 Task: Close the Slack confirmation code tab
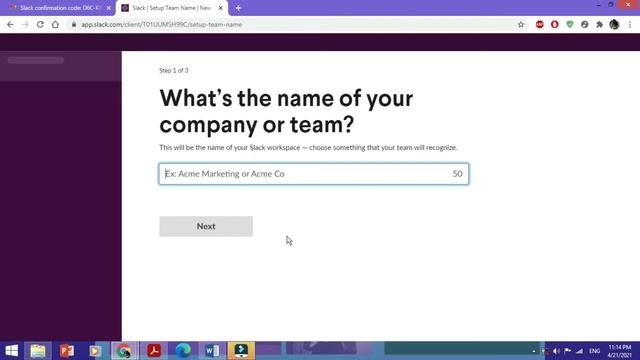[109, 8]
